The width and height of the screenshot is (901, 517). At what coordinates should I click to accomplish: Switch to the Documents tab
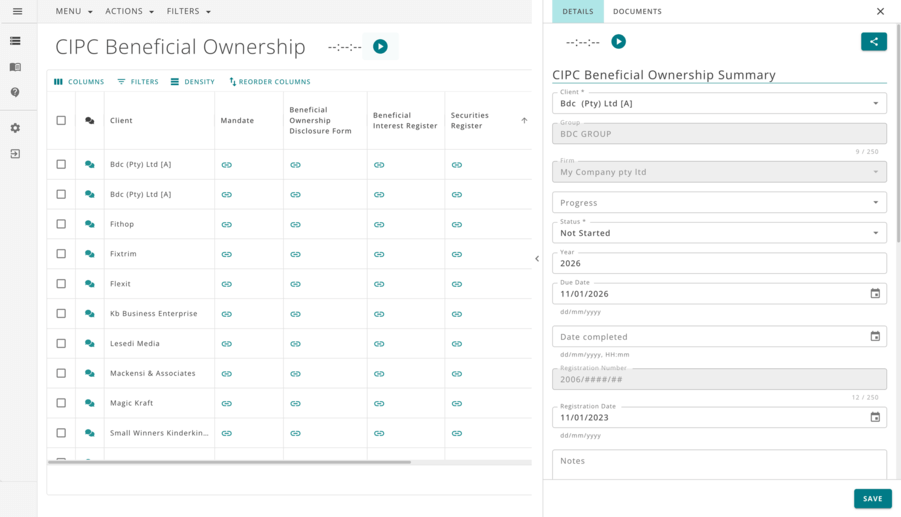tap(637, 12)
